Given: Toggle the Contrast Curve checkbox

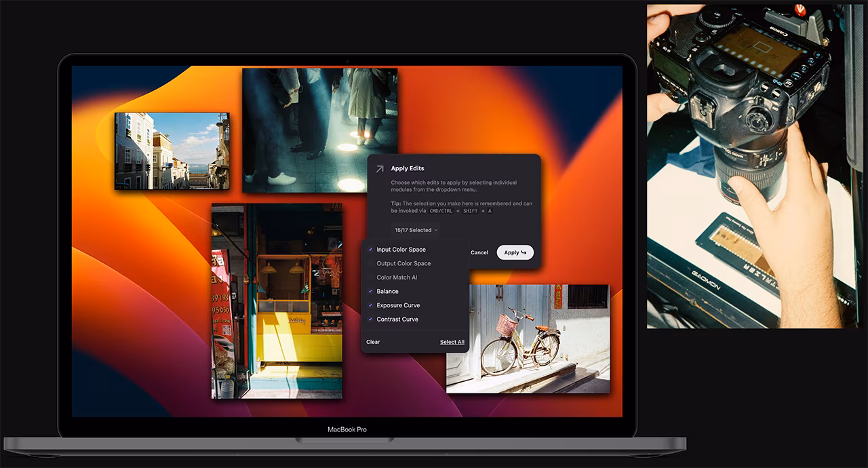Looking at the screenshot, I should pyautogui.click(x=370, y=319).
